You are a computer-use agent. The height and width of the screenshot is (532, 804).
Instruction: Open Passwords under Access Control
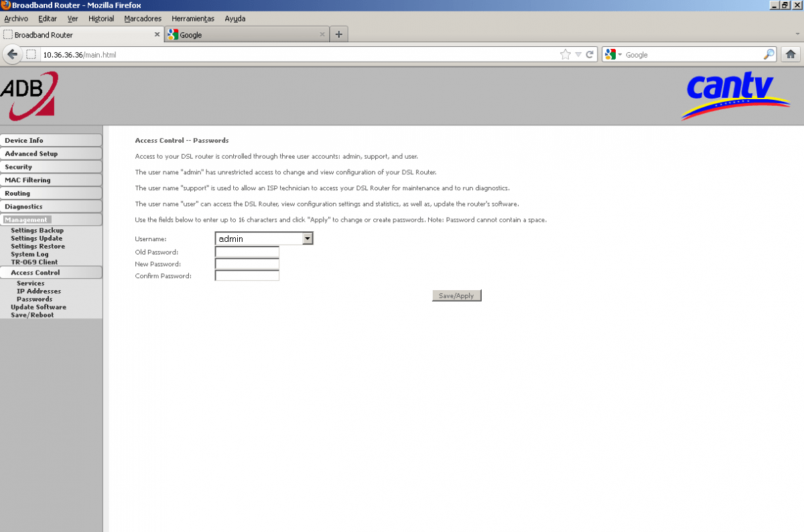pyautogui.click(x=34, y=300)
